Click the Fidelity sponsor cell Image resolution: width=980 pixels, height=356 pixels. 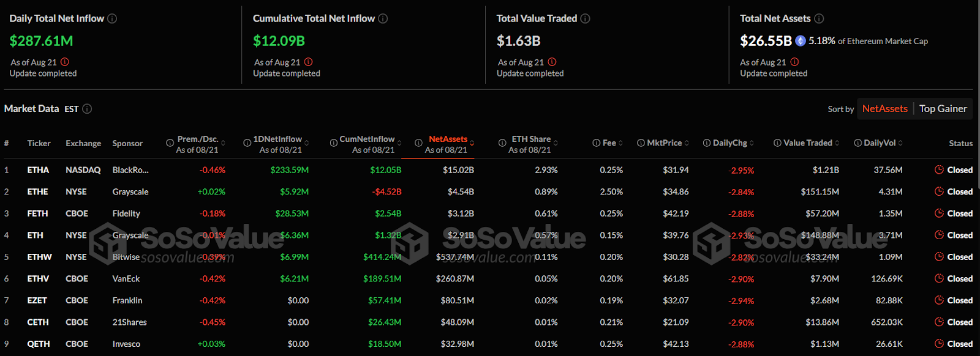126,213
